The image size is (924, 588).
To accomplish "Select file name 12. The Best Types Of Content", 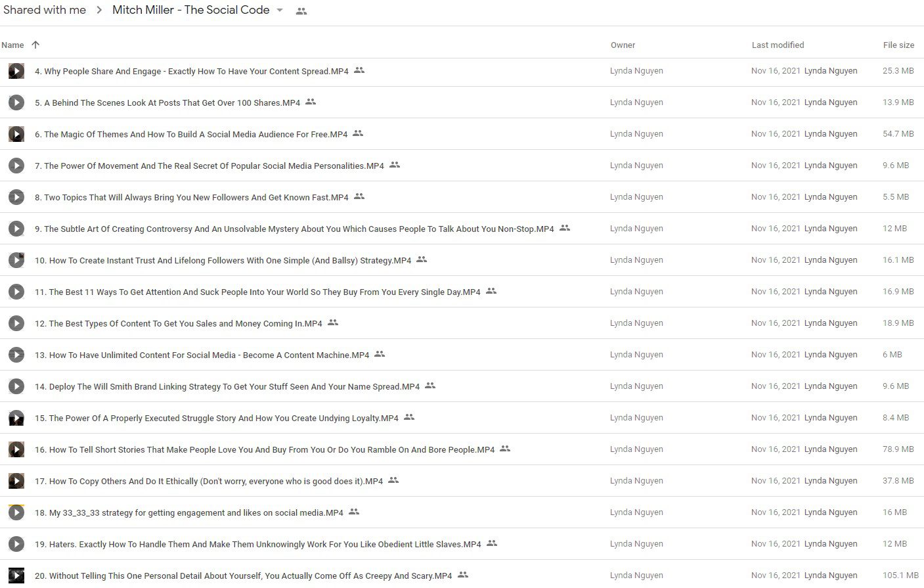I will pos(179,323).
